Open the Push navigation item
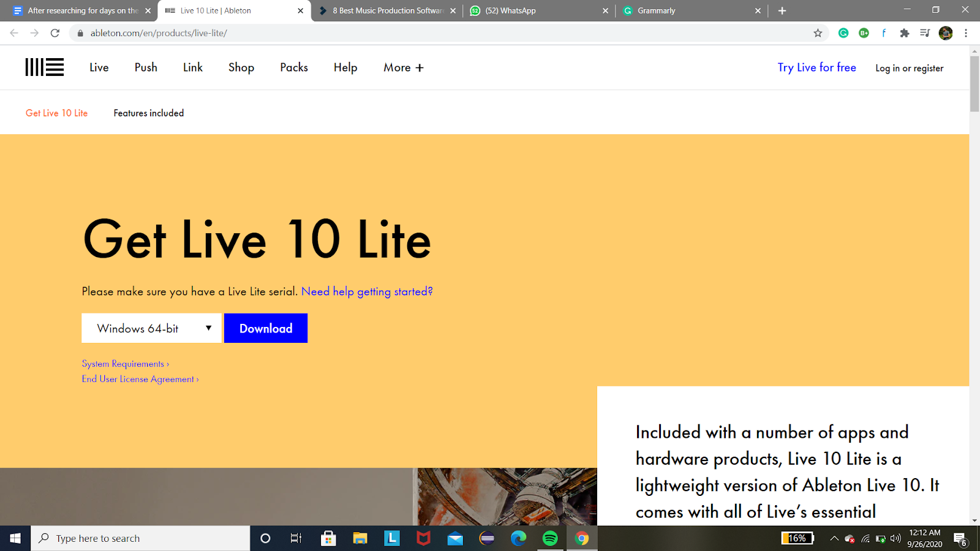980x551 pixels. coord(146,67)
